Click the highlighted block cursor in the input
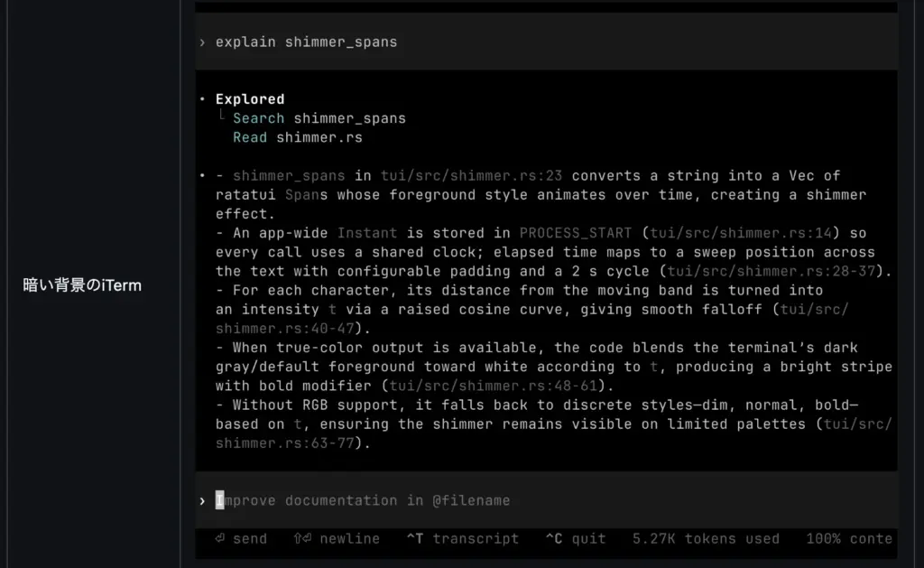This screenshot has width=924, height=568. click(x=219, y=500)
